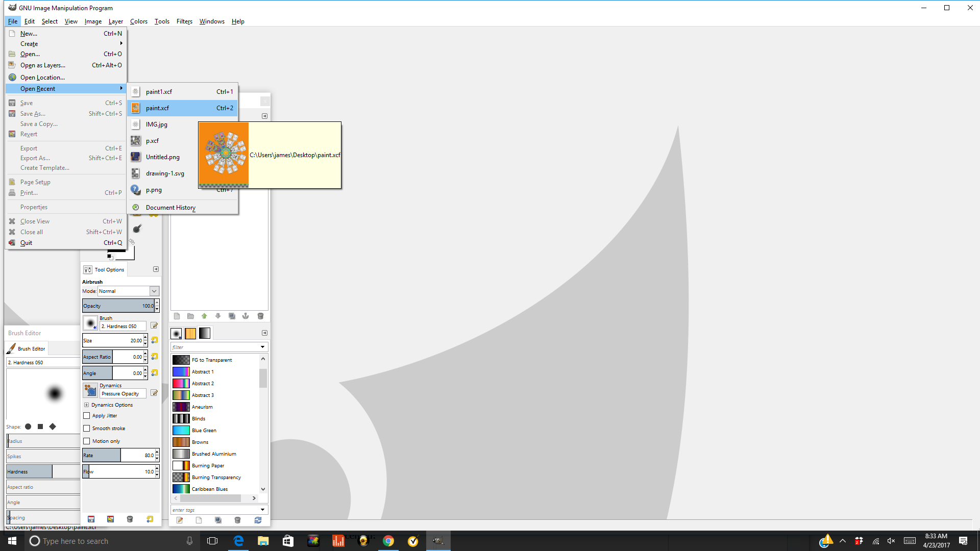
Task: Open the gradients dock tab menu arrow
Action: [264, 333]
